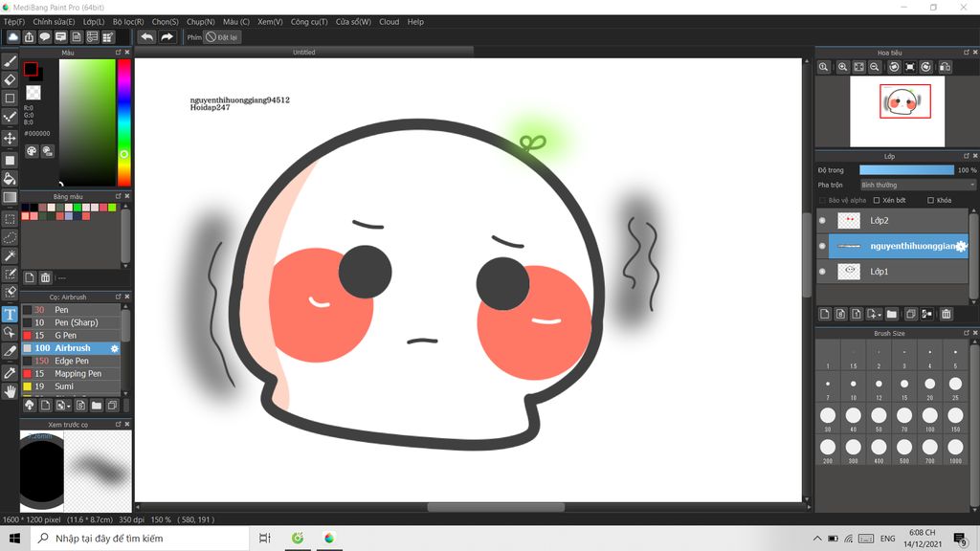Delete the selected layer with trash icon
Viewport: 980px width, 551px height.
click(x=947, y=314)
